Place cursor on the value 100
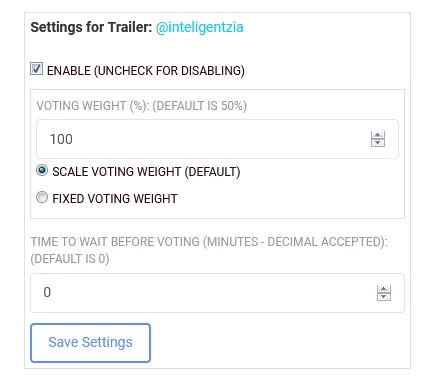Viewport: 434px width, 389px height. (x=61, y=139)
